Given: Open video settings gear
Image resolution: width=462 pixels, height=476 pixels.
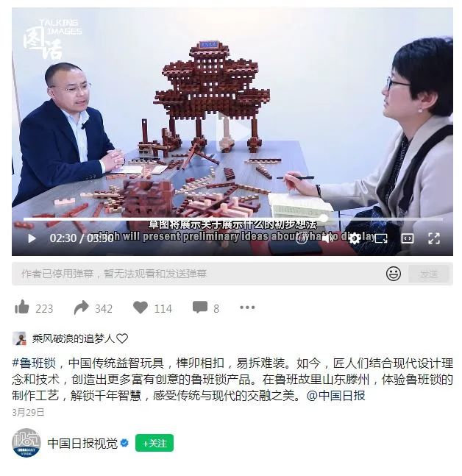Looking at the screenshot, I should (355, 238).
